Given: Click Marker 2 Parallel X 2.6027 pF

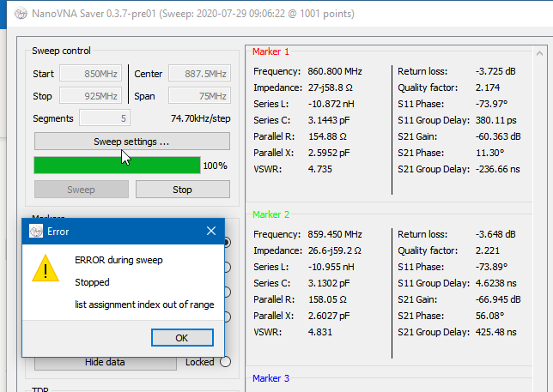Looking at the screenshot, I should (x=329, y=316).
